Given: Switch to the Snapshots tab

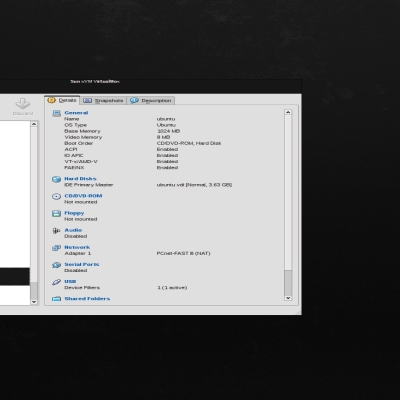Looking at the screenshot, I should 103,100.
